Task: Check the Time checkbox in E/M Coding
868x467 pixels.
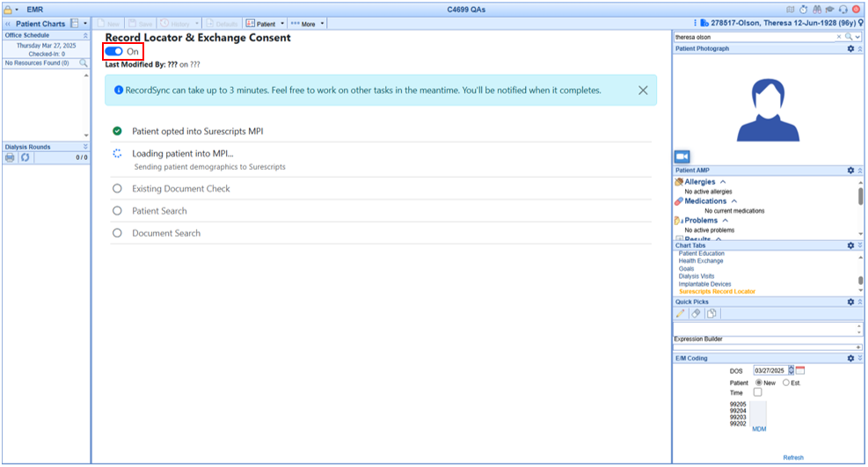Action: pyautogui.click(x=757, y=392)
